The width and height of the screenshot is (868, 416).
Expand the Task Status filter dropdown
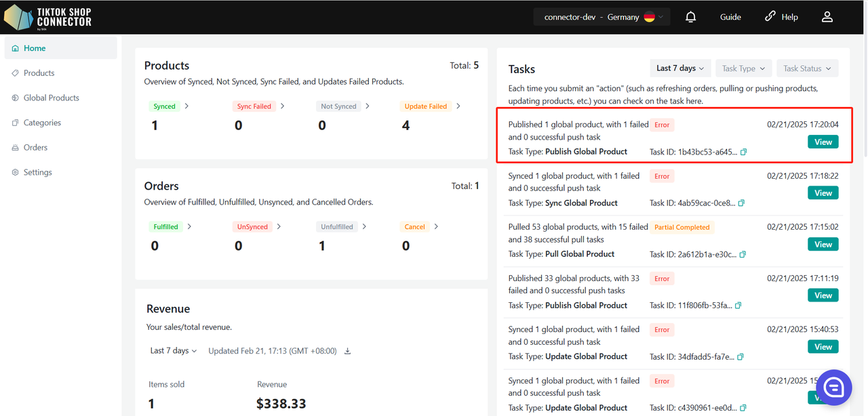point(807,68)
